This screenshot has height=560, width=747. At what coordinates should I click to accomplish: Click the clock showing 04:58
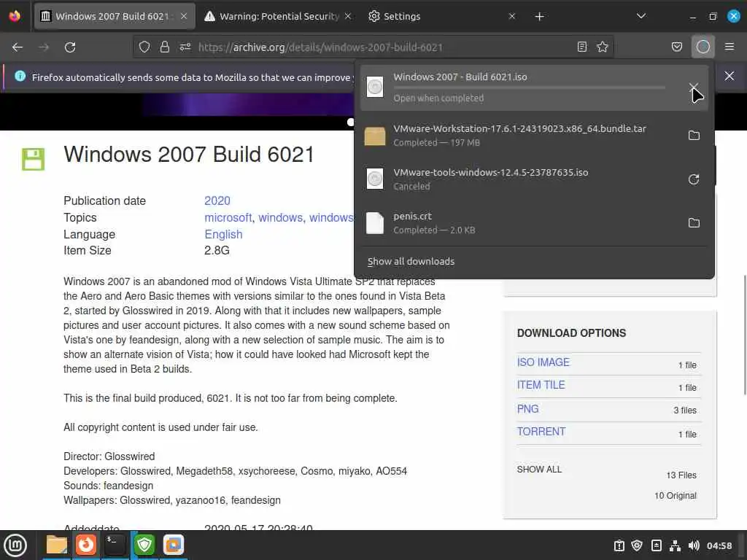719,545
